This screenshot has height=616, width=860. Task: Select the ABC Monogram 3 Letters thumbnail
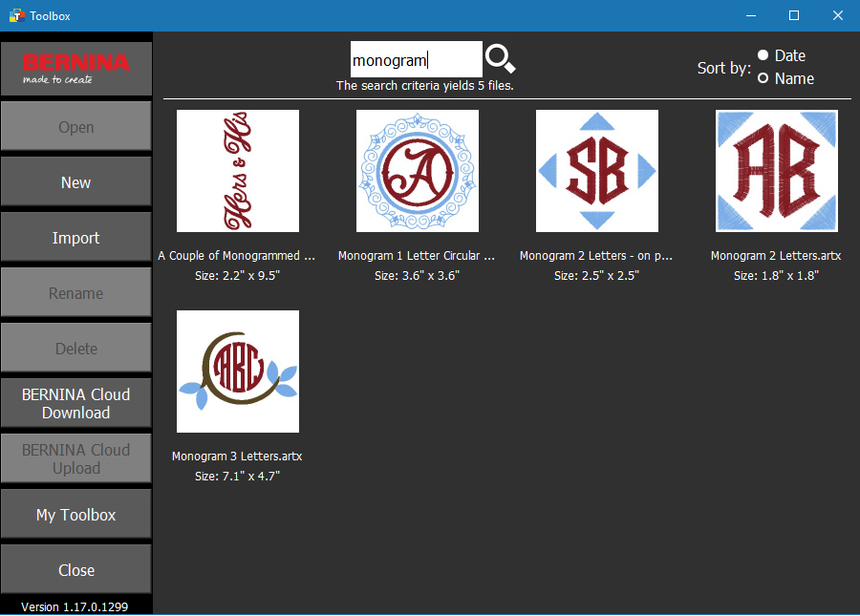tap(238, 372)
